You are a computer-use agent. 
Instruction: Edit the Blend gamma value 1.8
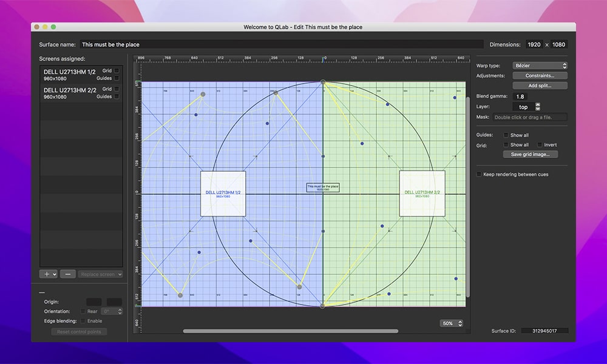pos(520,96)
